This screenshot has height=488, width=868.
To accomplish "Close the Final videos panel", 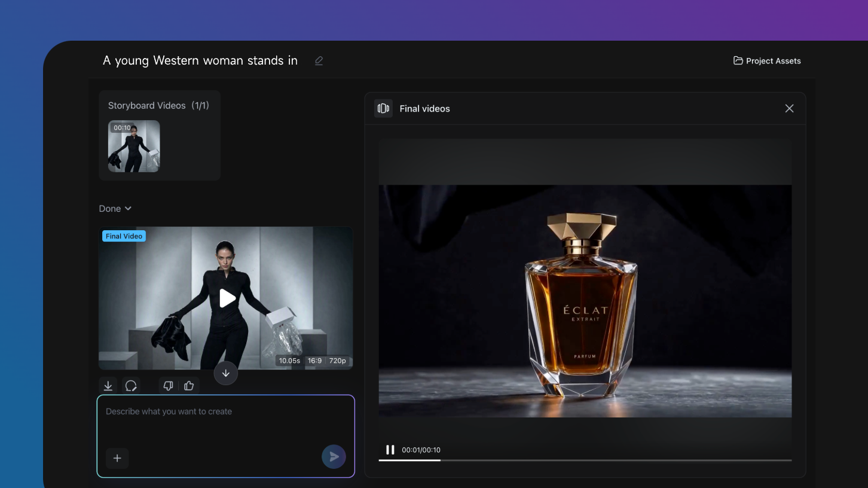I will pyautogui.click(x=789, y=108).
